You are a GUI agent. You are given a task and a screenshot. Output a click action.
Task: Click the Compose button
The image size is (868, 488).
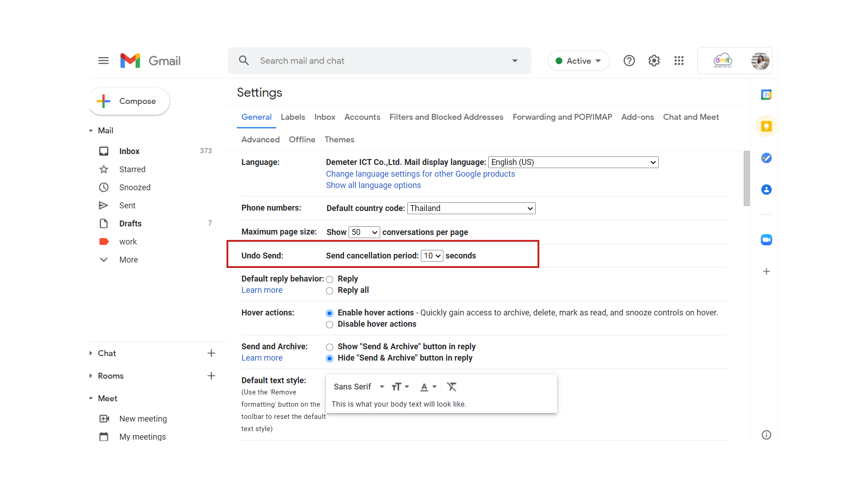coord(129,101)
